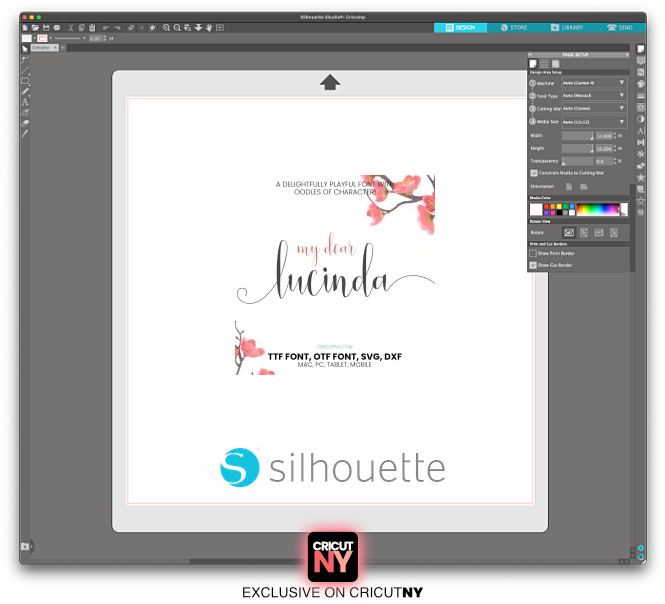Expand the fill color dropdown arrow

(x=35, y=38)
